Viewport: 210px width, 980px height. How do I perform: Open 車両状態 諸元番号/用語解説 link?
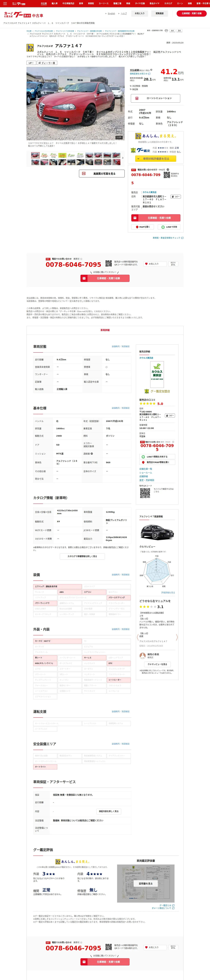[120, 347]
